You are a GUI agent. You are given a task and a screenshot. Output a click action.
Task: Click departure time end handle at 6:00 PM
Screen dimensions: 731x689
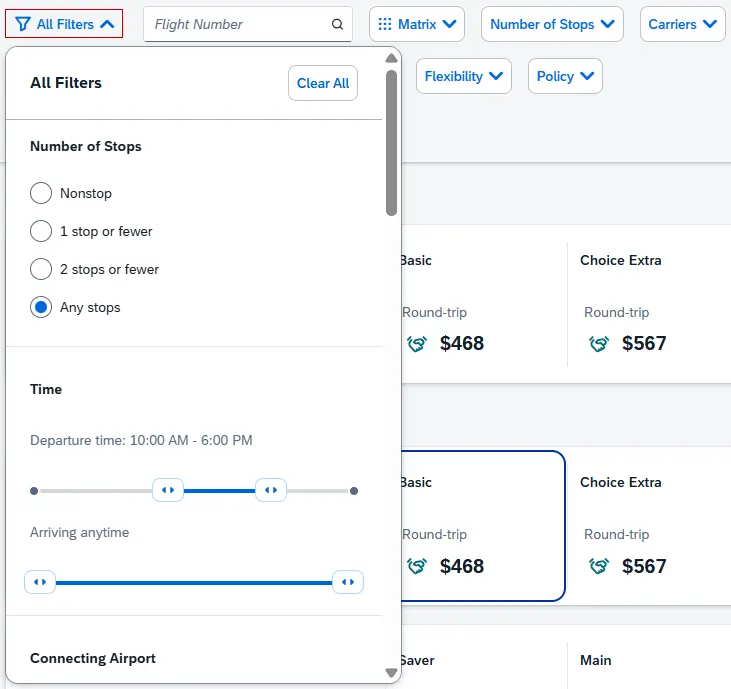tap(271, 490)
